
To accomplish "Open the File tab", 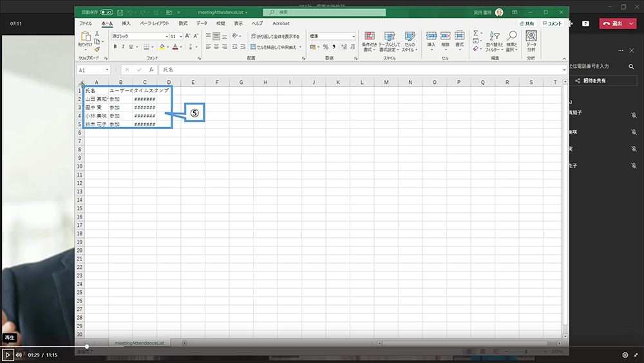I will tap(86, 23).
